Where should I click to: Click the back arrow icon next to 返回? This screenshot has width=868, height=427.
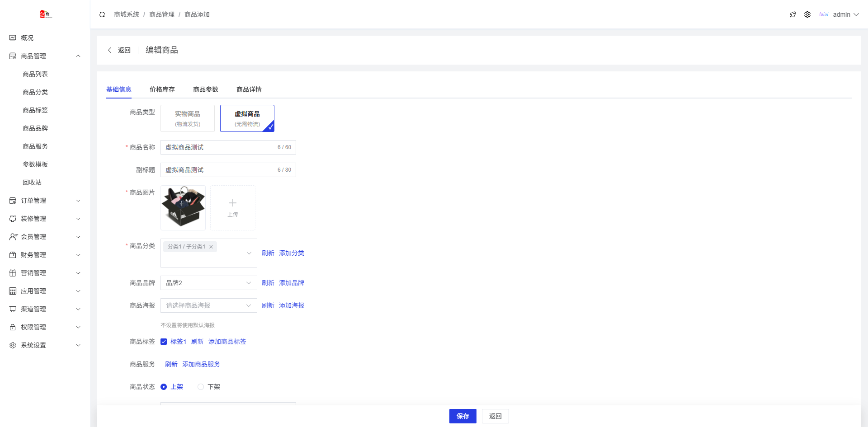pyautogui.click(x=109, y=50)
